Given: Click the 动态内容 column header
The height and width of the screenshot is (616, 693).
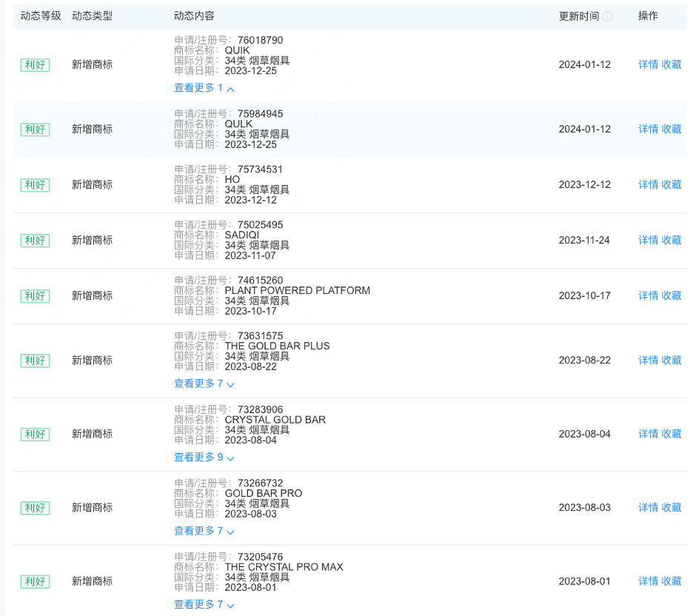Looking at the screenshot, I should (x=194, y=16).
